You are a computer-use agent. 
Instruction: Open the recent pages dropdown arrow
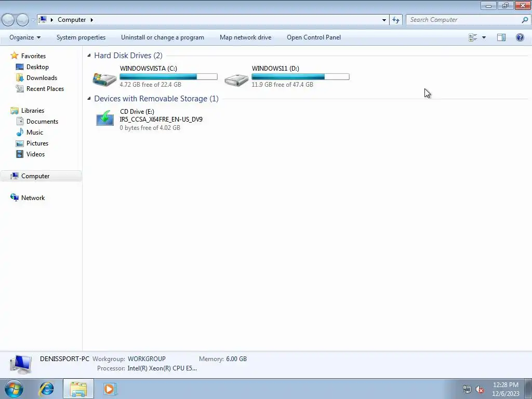tap(33, 20)
